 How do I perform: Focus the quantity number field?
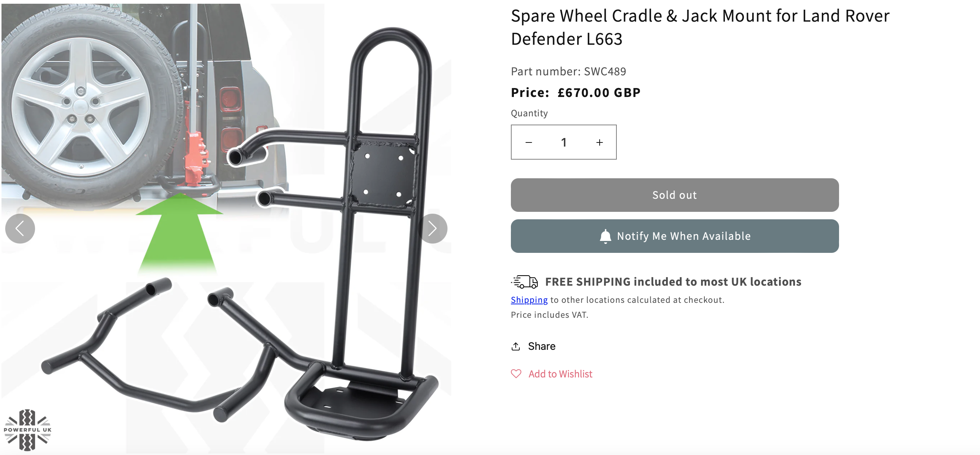[564, 142]
